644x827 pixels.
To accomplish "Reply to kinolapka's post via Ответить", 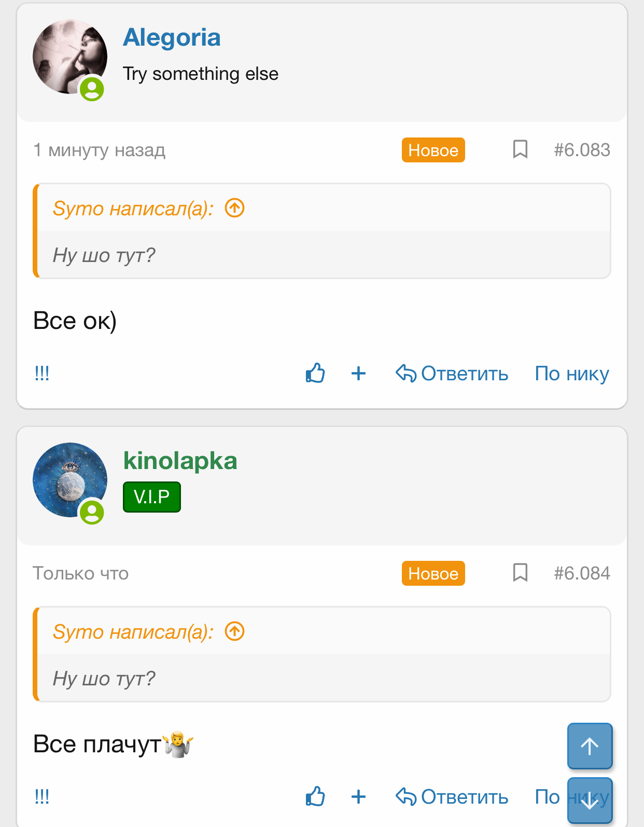I will click(x=452, y=797).
